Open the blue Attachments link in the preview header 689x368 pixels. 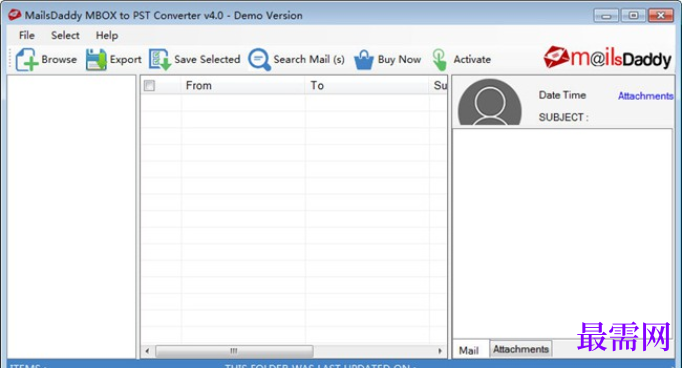click(645, 96)
